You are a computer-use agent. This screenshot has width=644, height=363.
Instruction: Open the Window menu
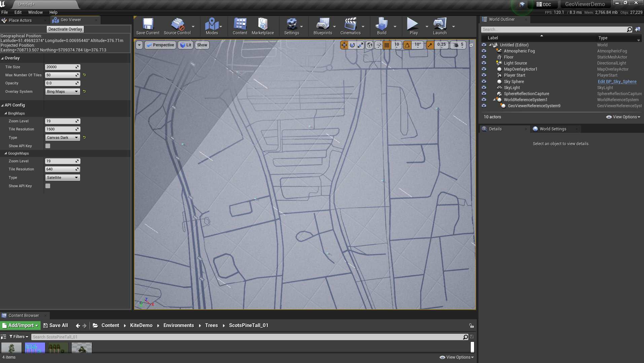pos(35,12)
